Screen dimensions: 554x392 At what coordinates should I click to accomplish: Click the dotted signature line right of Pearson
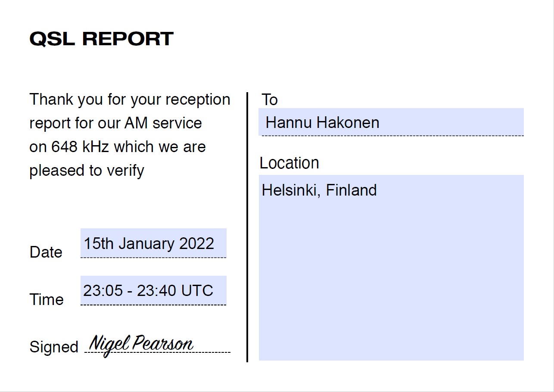point(212,352)
